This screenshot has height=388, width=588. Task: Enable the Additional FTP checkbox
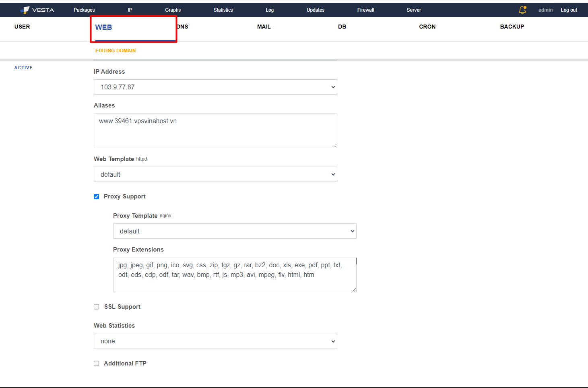point(97,363)
